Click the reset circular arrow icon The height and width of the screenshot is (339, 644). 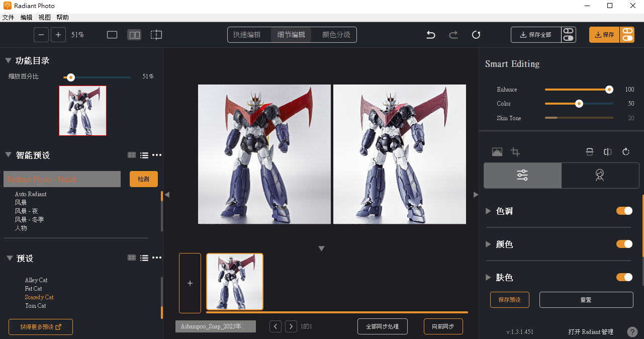click(476, 35)
